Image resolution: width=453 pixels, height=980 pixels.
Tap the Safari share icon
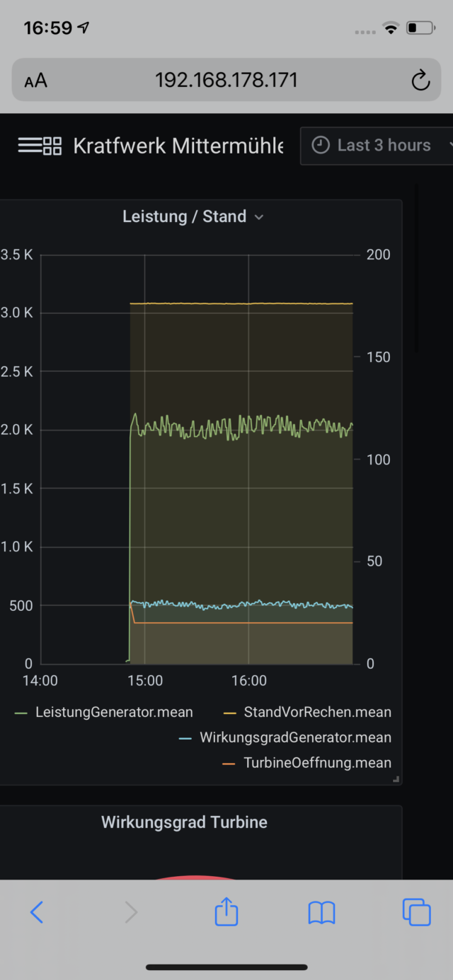(226, 912)
